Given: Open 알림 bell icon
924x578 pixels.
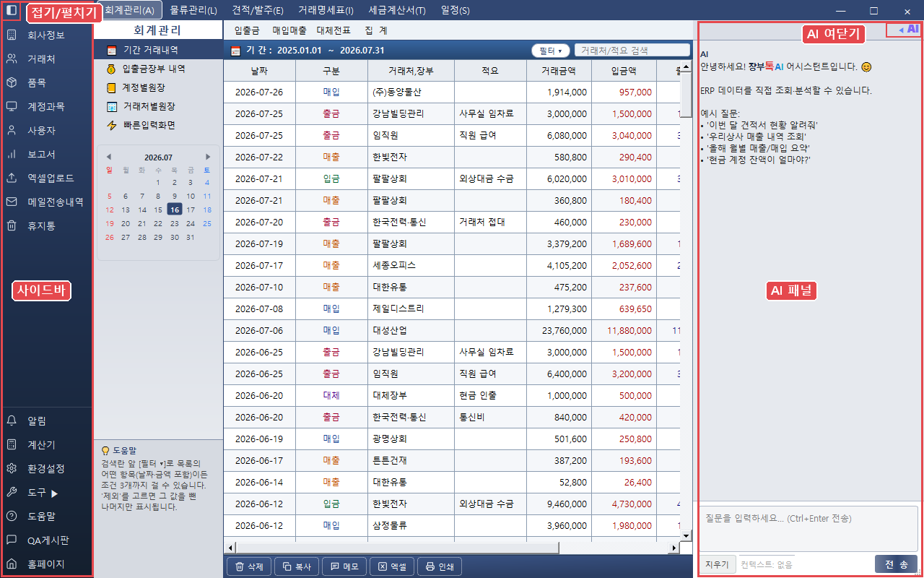Looking at the screenshot, I should point(12,420).
